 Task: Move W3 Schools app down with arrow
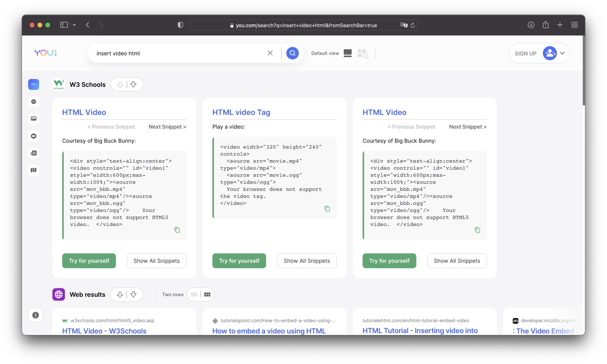(133, 84)
